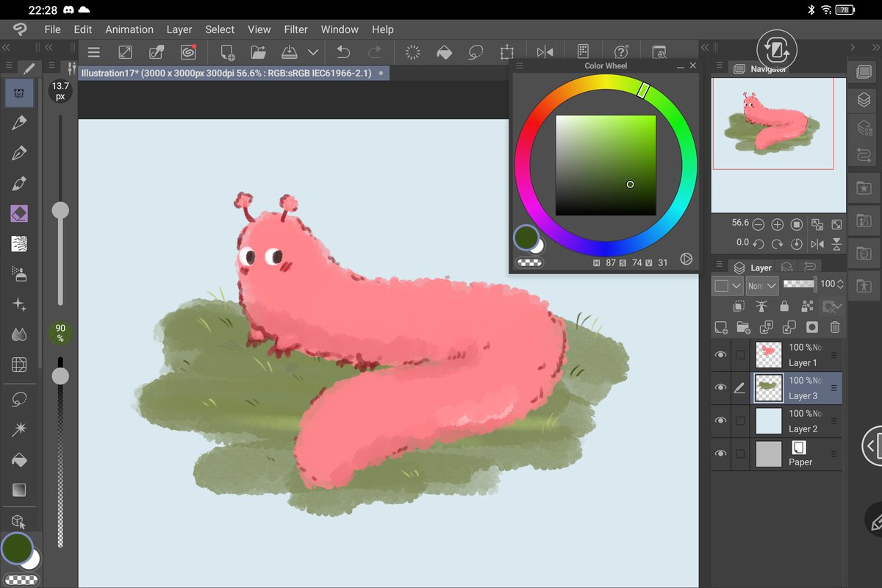The image size is (882, 588).
Task: Create a new canvas from the command bar
Action: [x=227, y=52]
